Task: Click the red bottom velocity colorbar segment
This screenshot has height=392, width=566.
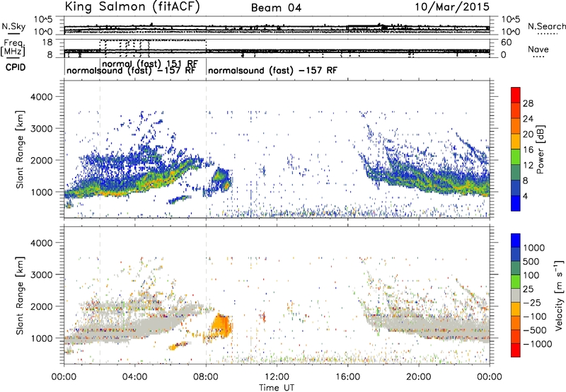Action: (x=516, y=350)
